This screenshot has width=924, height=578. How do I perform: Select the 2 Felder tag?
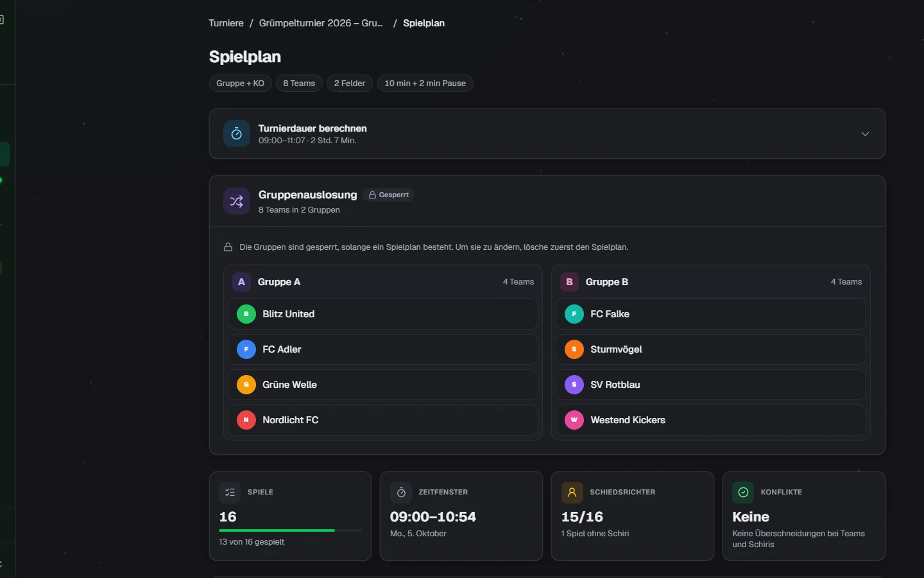click(x=350, y=83)
